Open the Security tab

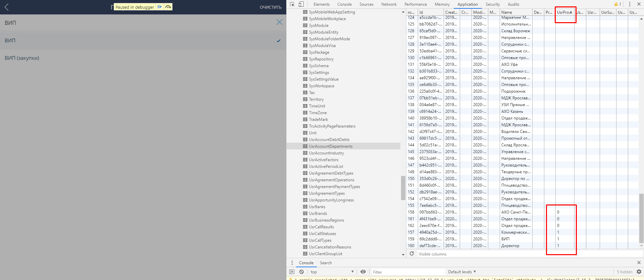pos(493,4)
